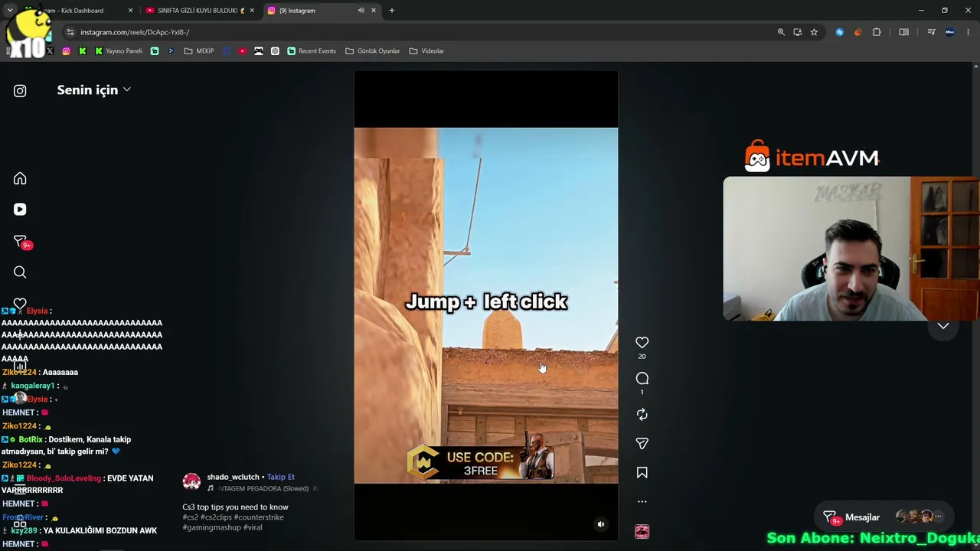Open the reel's comments bubble icon
Viewport: 980px width, 551px height.
(x=642, y=379)
